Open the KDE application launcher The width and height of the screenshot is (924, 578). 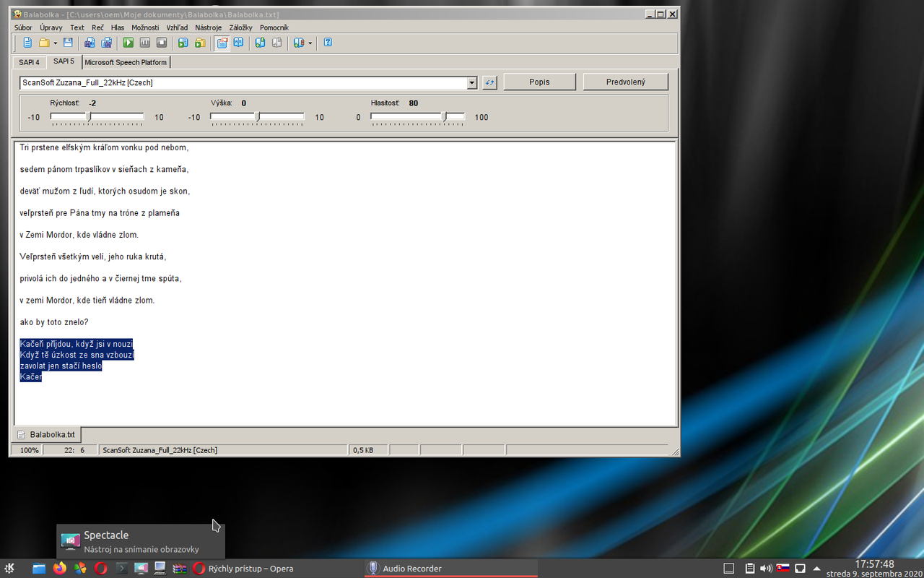[10, 569]
